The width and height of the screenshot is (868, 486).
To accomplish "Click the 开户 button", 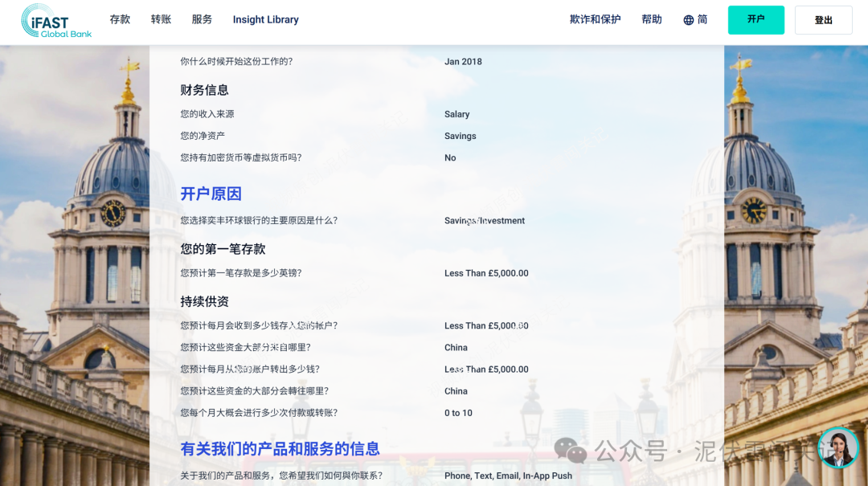I will (x=755, y=20).
